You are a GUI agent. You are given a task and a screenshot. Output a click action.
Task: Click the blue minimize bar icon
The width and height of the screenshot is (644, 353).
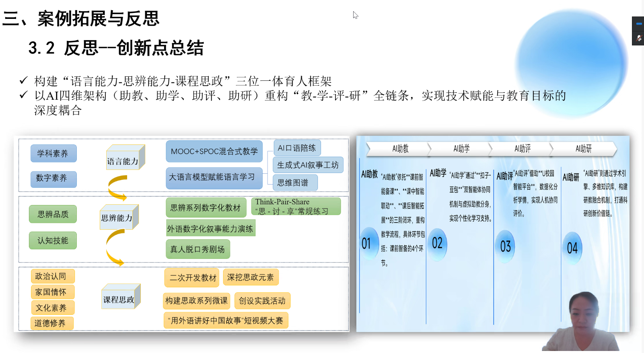click(x=638, y=24)
